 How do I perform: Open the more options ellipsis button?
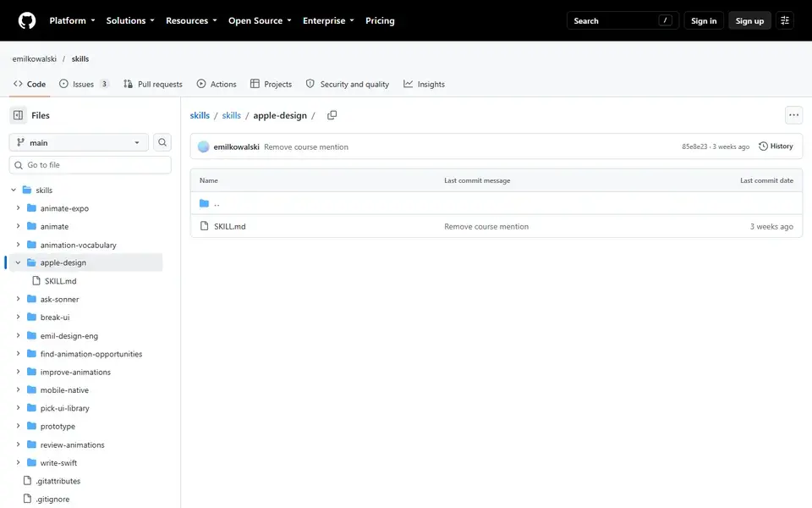coord(793,115)
